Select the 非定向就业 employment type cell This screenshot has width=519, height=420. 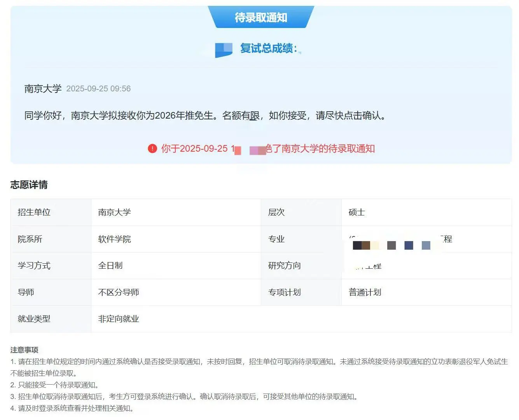point(118,319)
